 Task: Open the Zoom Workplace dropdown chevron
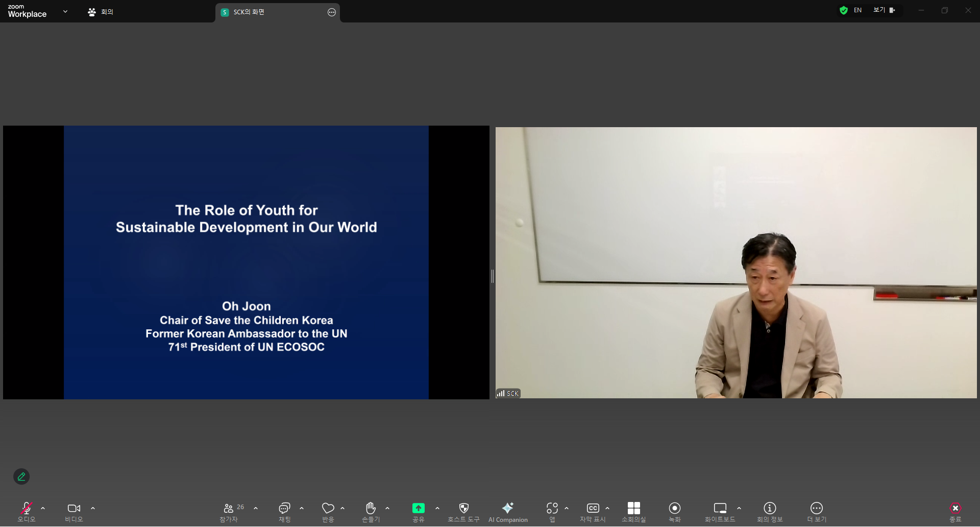[x=65, y=11]
